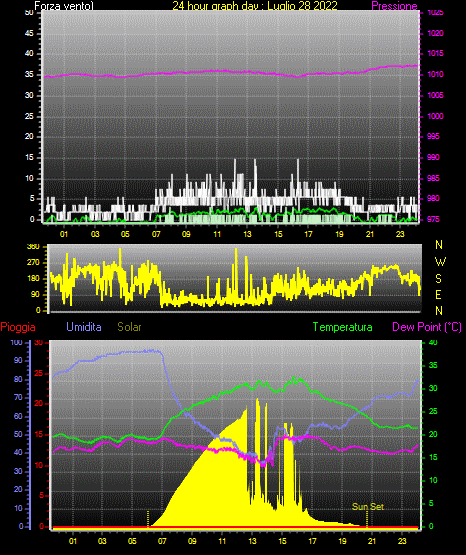Click the Forza vento axis title
This screenshot has width=466, height=555.
(x=64, y=6)
